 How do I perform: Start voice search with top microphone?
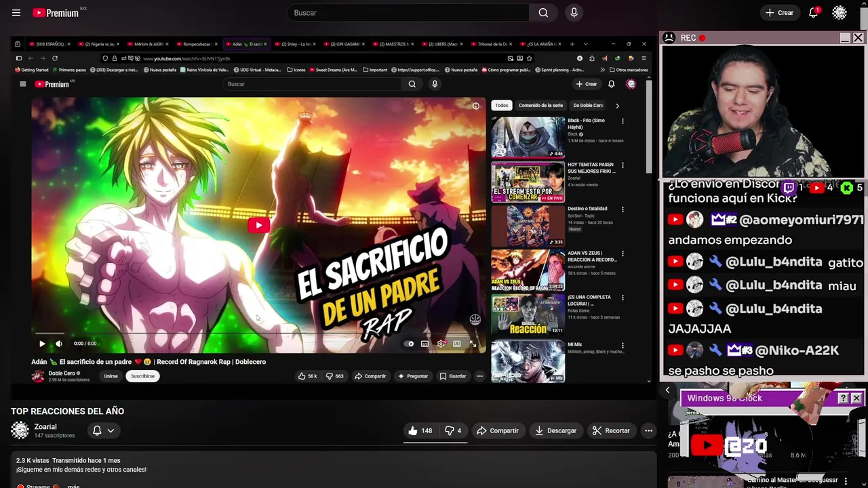[574, 13]
